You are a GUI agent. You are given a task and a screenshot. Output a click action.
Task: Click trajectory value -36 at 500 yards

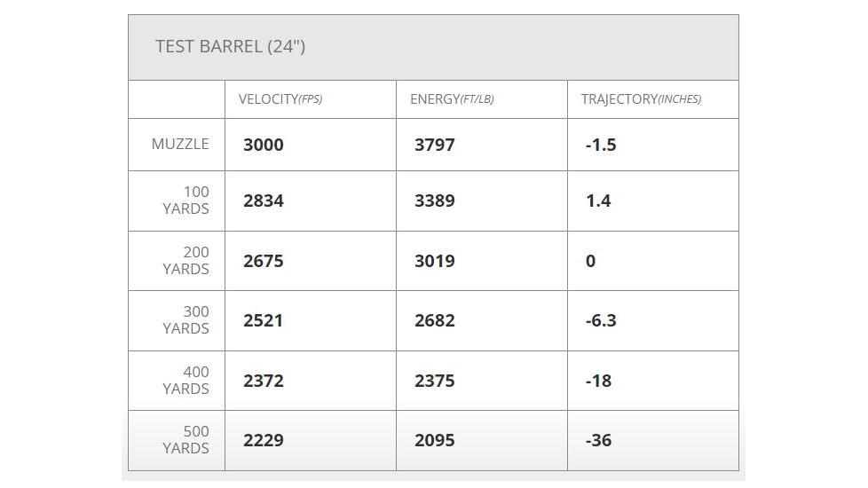599,441
